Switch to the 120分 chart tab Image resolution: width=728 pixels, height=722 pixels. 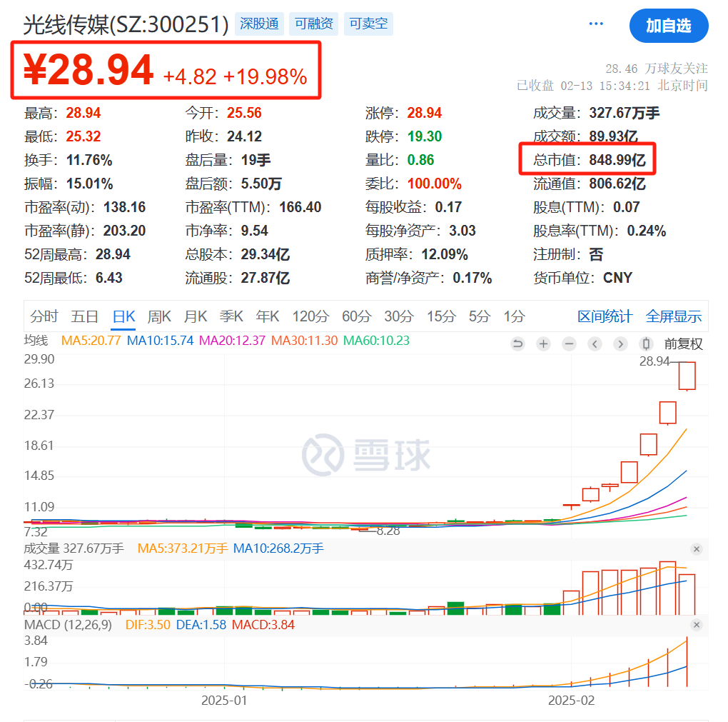click(x=310, y=316)
